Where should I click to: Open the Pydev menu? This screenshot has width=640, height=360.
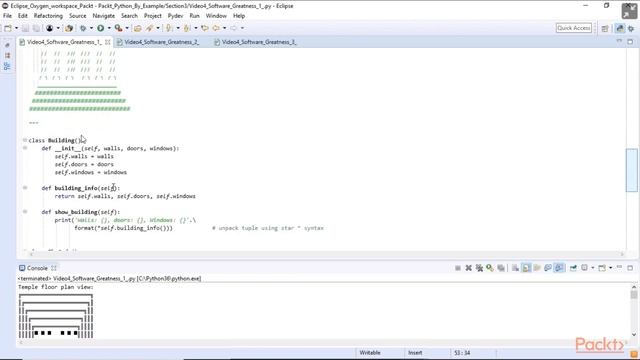tap(176, 16)
